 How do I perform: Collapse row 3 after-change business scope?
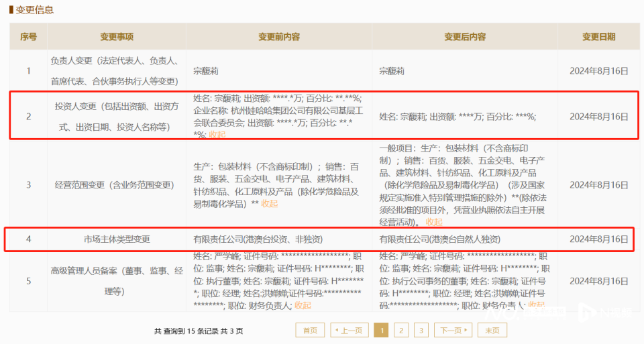(434, 222)
